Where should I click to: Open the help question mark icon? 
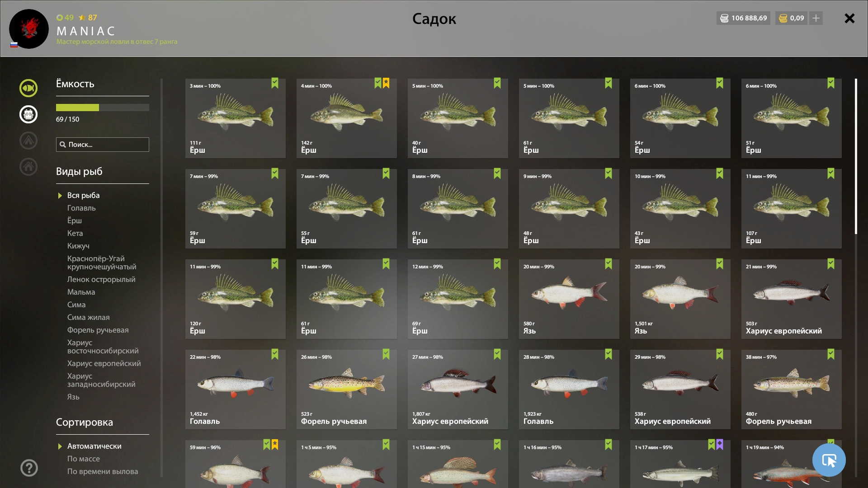tap(29, 468)
